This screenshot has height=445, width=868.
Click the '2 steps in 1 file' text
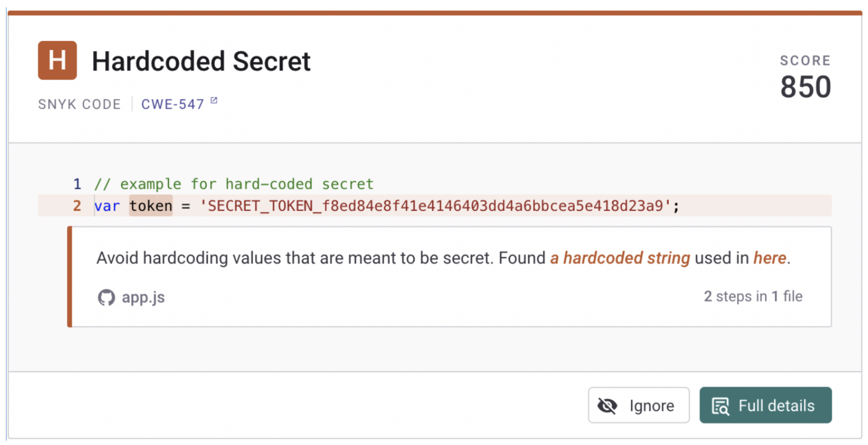pos(753,297)
